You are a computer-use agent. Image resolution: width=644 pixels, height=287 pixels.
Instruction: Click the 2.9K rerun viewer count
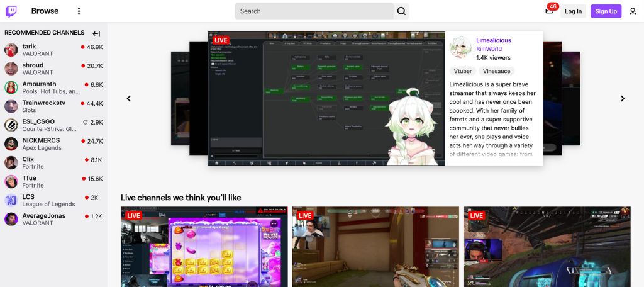(x=96, y=122)
